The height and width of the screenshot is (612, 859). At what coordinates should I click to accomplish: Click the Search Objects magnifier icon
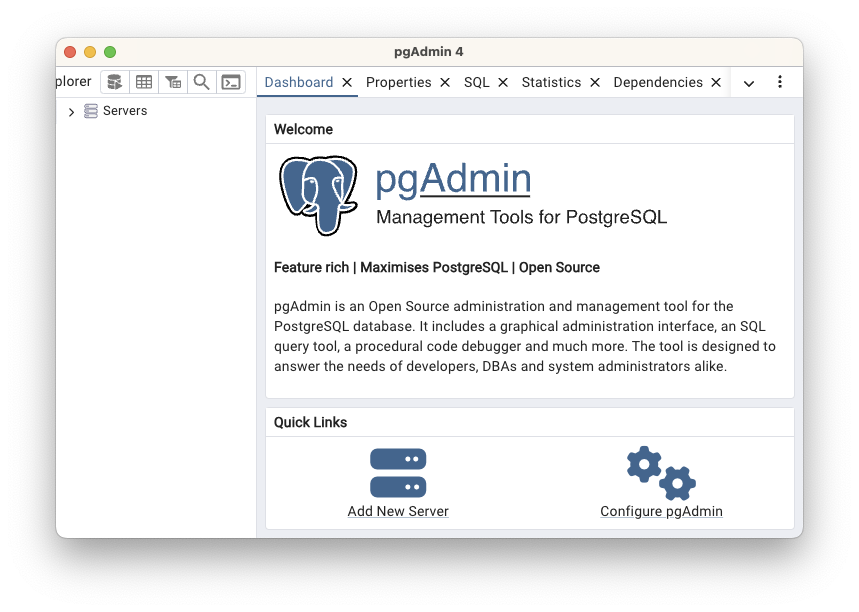[x=201, y=81]
